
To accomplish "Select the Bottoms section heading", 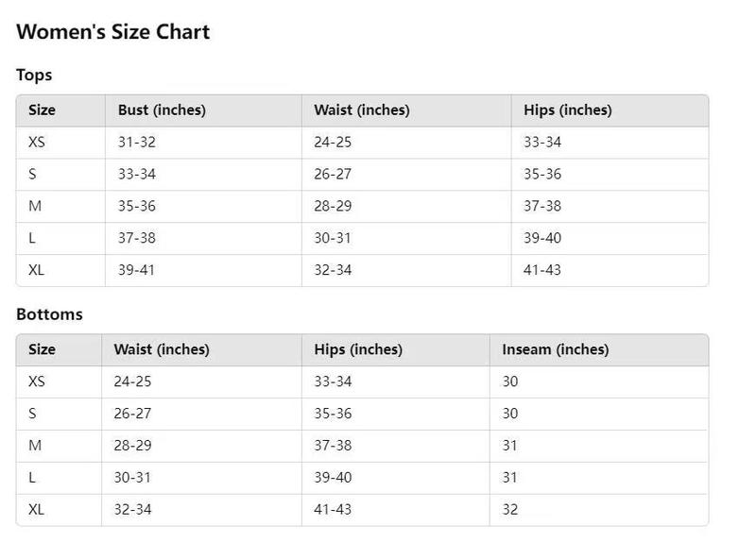I will click(50, 314).
